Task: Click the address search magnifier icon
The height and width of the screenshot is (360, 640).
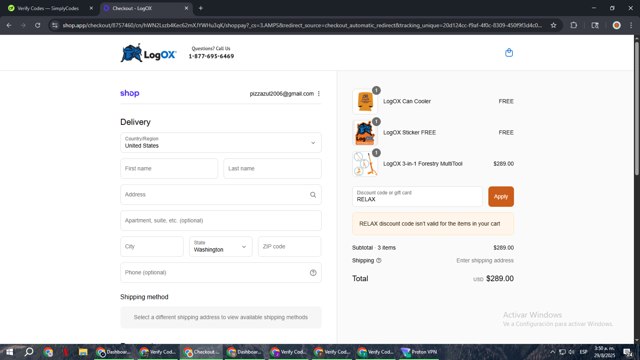Action: pyautogui.click(x=313, y=195)
